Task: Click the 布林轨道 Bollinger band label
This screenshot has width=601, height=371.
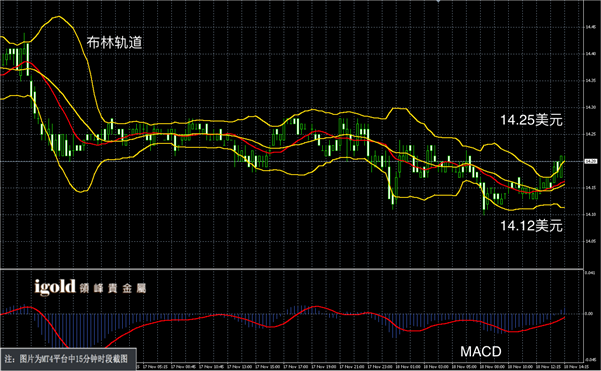Action: click(x=114, y=42)
